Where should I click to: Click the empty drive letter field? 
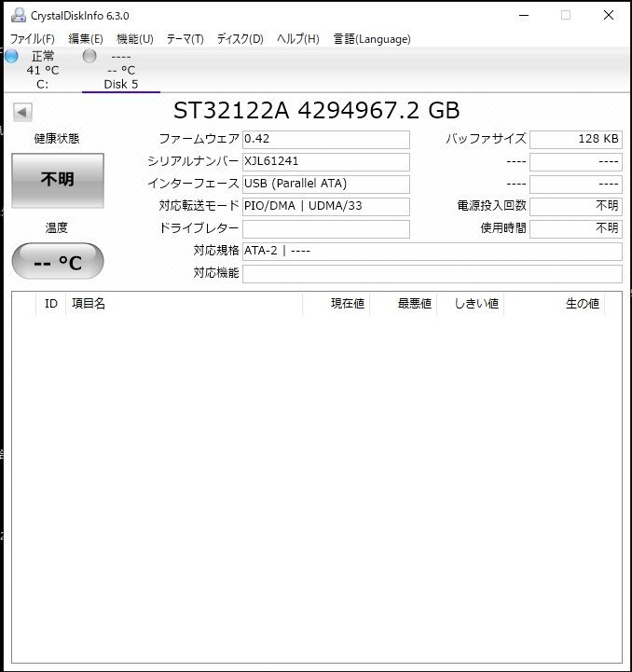click(326, 228)
